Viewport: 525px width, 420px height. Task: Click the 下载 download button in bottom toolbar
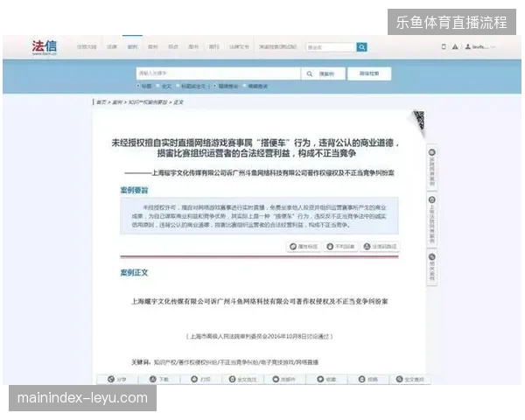pos(158,379)
